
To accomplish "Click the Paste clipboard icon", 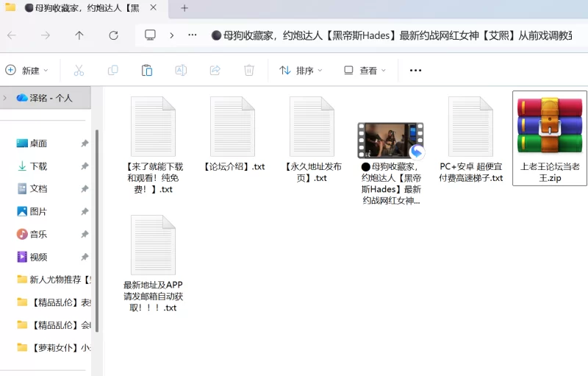I will pyautogui.click(x=147, y=71).
